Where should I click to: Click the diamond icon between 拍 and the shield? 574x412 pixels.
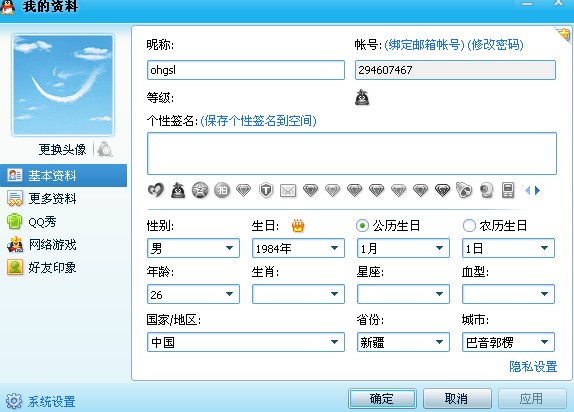tap(244, 190)
